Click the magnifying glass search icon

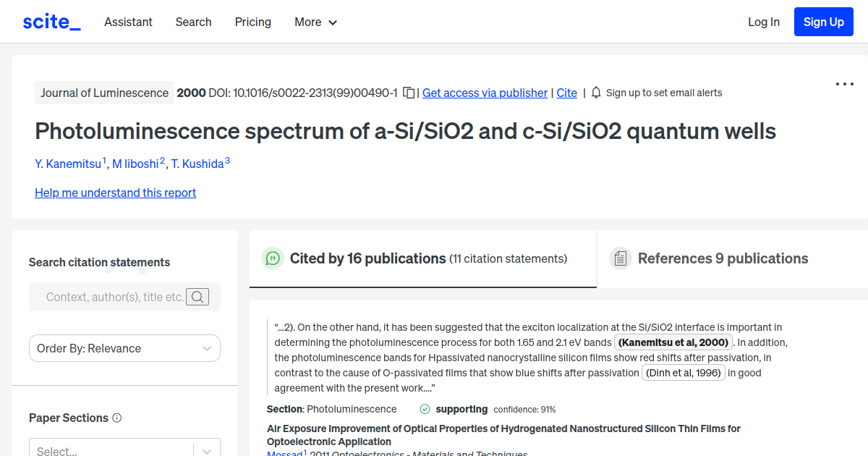197,297
